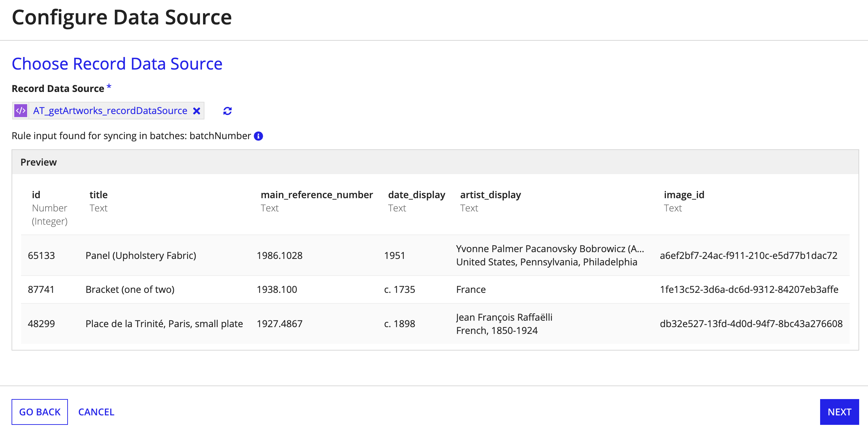Click the refresh icon beside the data source

(x=228, y=111)
